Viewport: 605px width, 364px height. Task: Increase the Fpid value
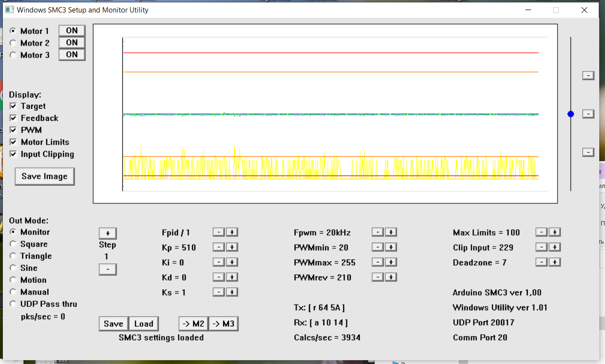[232, 232]
